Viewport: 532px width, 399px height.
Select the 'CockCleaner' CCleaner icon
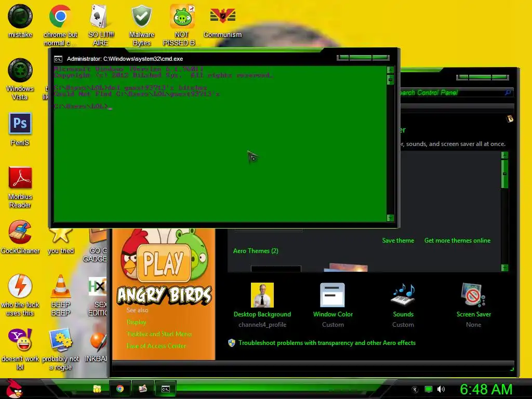20,237
